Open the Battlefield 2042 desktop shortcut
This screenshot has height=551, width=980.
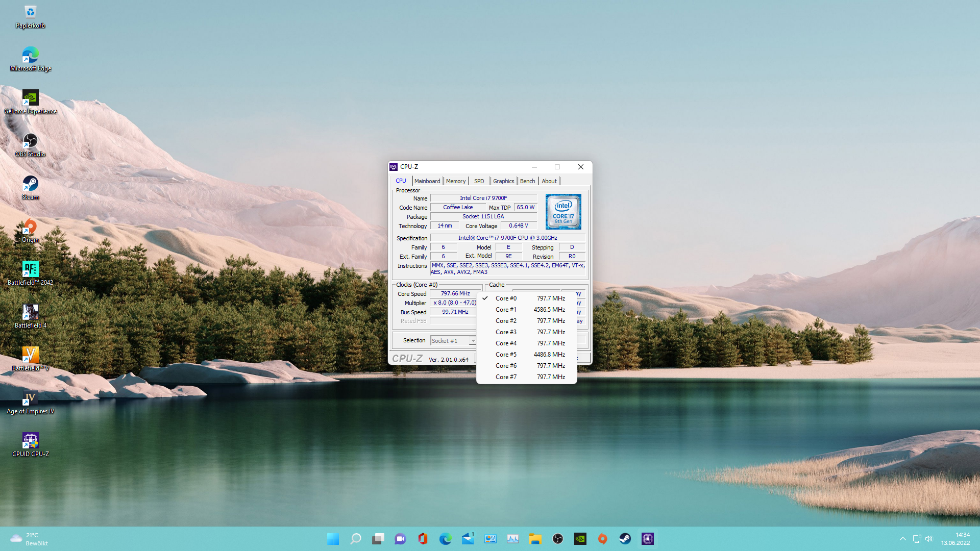point(30,273)
